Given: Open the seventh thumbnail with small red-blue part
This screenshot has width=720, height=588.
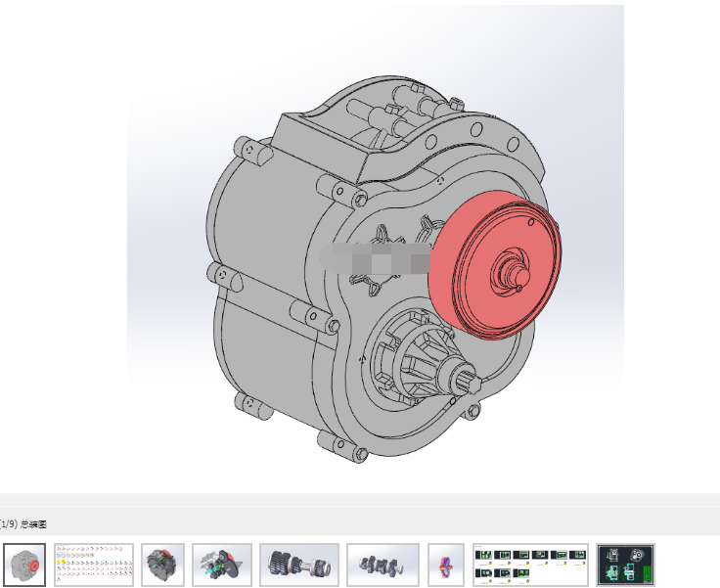Looking at the screenshot, I should click(x=446, y=565).
